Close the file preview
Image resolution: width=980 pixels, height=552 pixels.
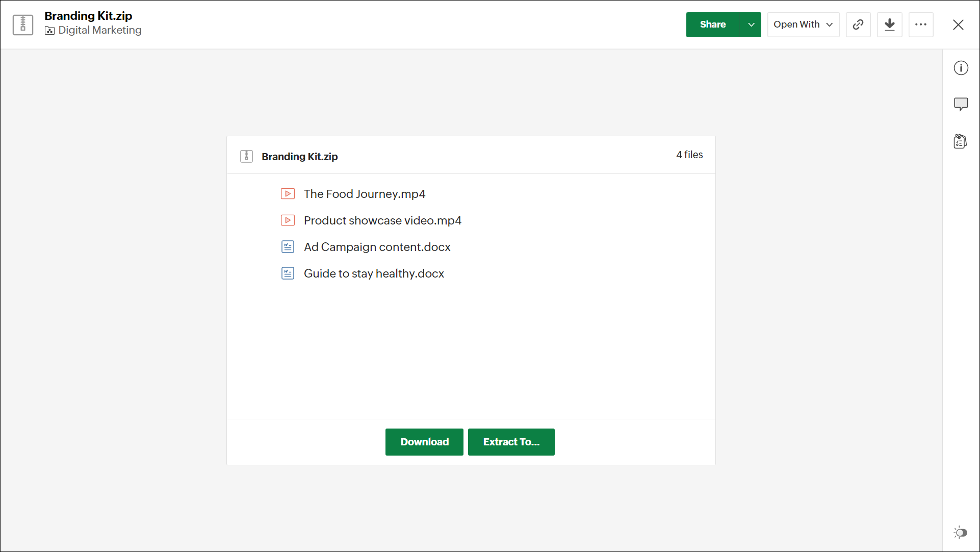point(958,24)
